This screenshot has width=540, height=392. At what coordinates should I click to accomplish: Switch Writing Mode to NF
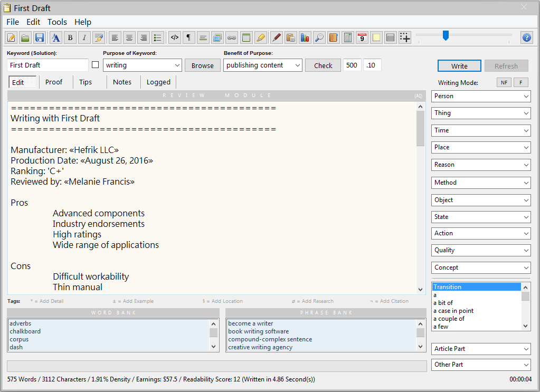click(x=504, y=83)
